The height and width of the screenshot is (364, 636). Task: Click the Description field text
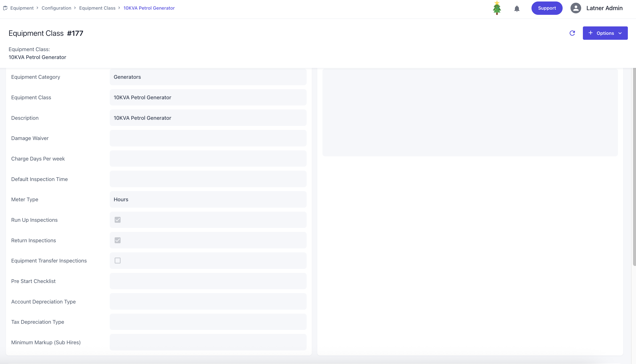click(x=142, y=118)
